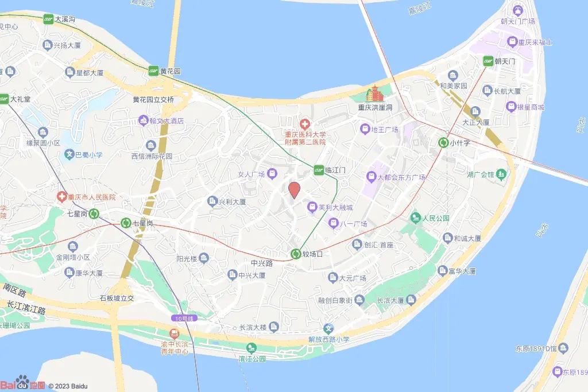Screen dimensions: 588x392
Task: Open the 大都会东方广场 shopping marker
Action: pyautogui.click(x=371, y=177)
